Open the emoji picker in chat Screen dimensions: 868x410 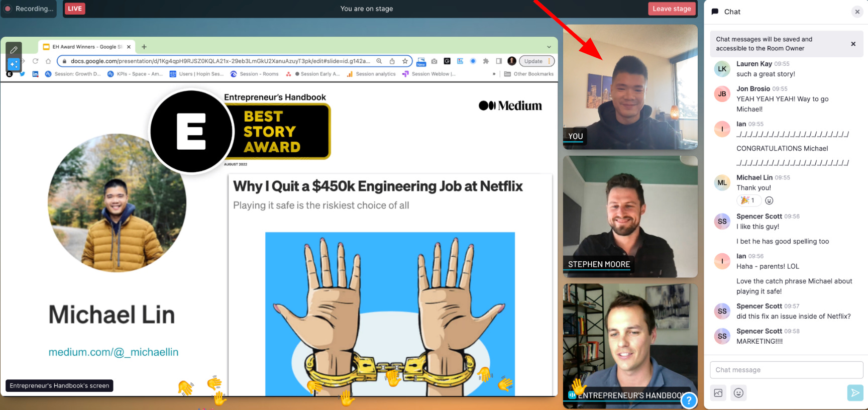pyautogui.click(x=738, y=393)
